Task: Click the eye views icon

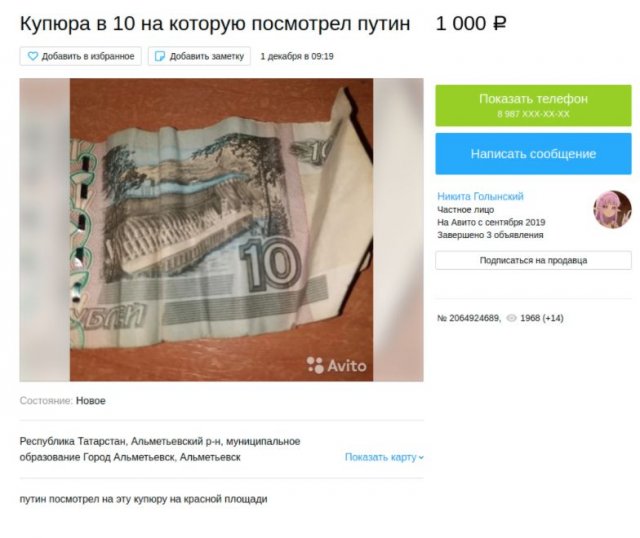Action: point(511,318)
